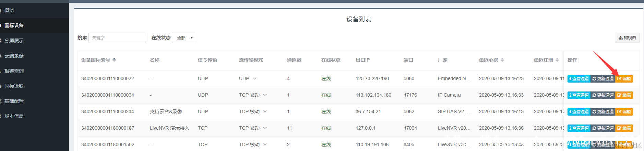
Task: Click 更新通道 for 支持云台&录像 device
Action: [x=603, y=112]
